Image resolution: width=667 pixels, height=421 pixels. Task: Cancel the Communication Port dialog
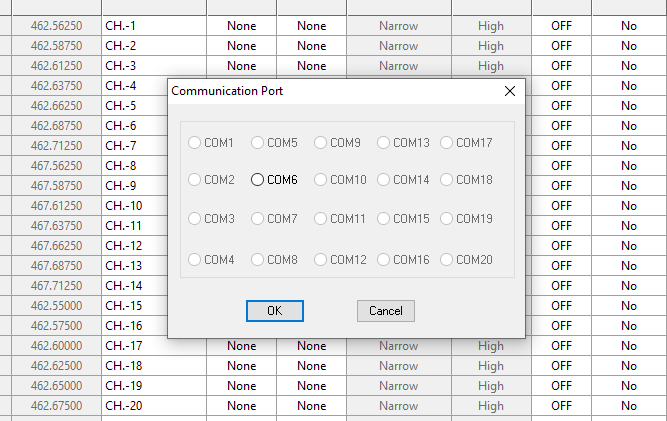point(386,311)
